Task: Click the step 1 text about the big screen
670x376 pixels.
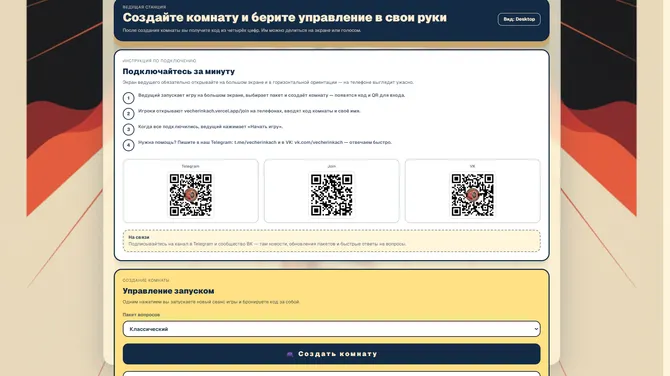Action: point(272,95)
